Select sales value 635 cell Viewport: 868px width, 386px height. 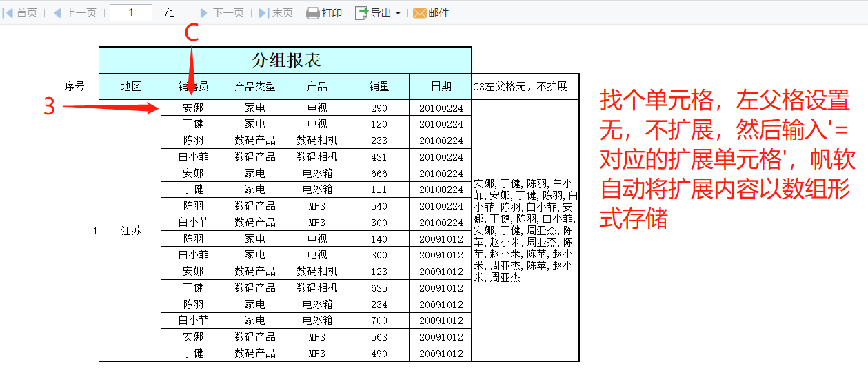pos(379,288)
